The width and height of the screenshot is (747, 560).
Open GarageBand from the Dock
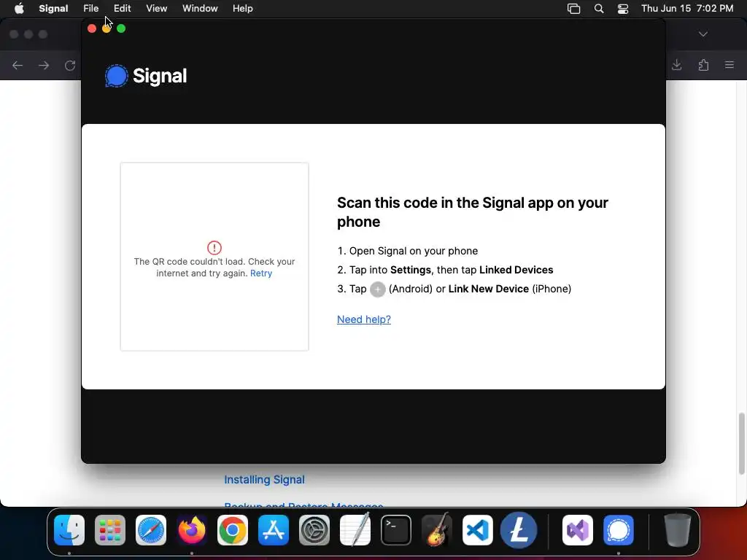pyautogui.click(x=437, y=529)
